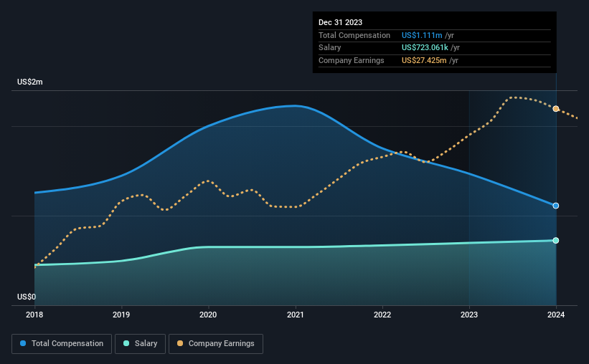Click the Salary label in tooltip
Screen dimensions: 589x364
[330, 48]
